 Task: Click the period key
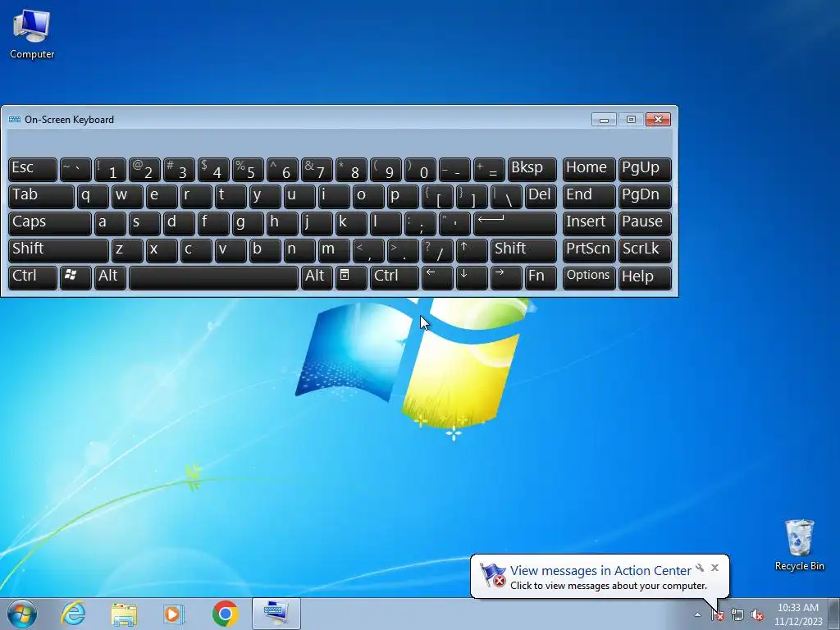click(x=403, y=251)
